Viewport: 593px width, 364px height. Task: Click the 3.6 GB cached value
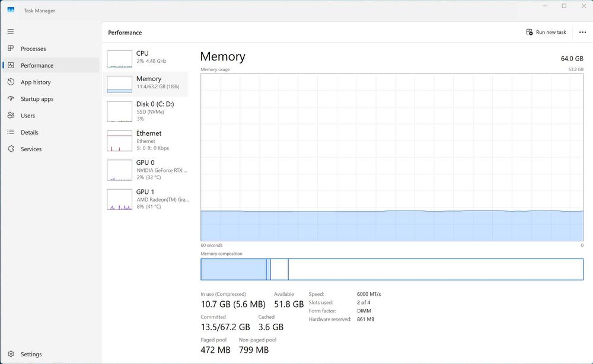click(x=271, y=327)
